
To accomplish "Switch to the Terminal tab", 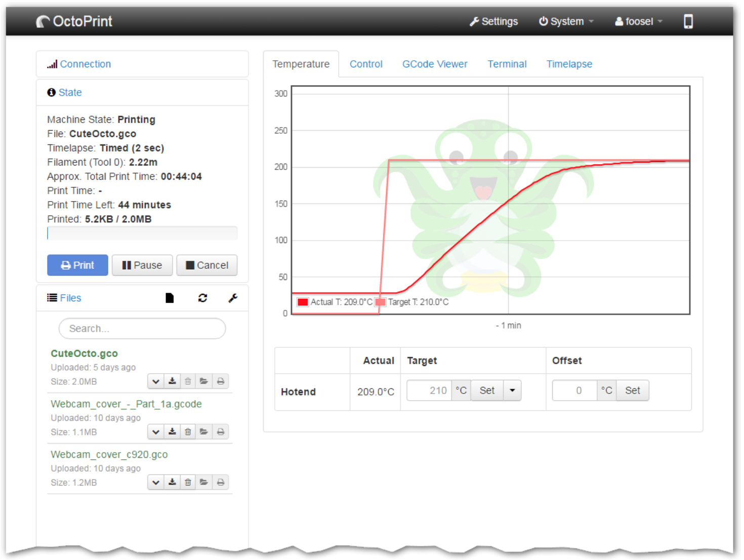I will pos(507,64).
